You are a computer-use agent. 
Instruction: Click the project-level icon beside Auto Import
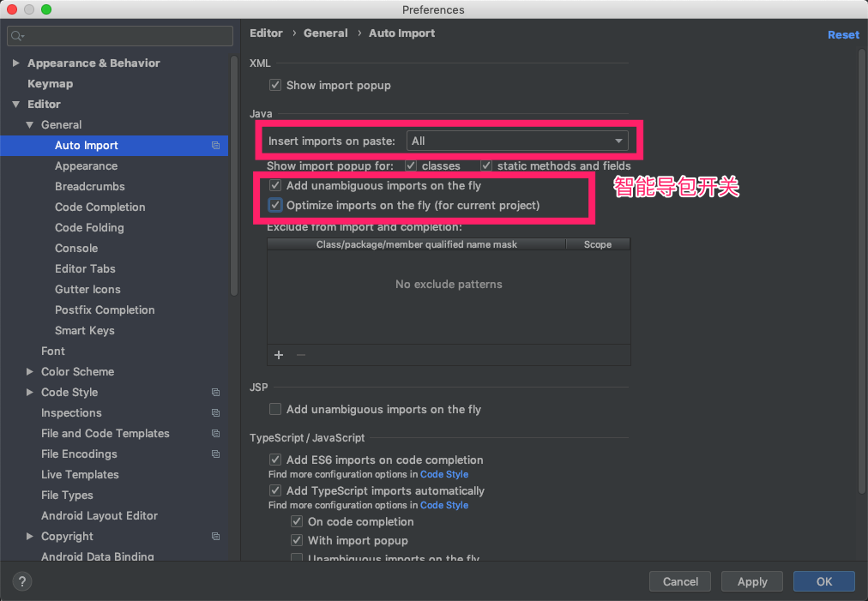coord(216,146)
